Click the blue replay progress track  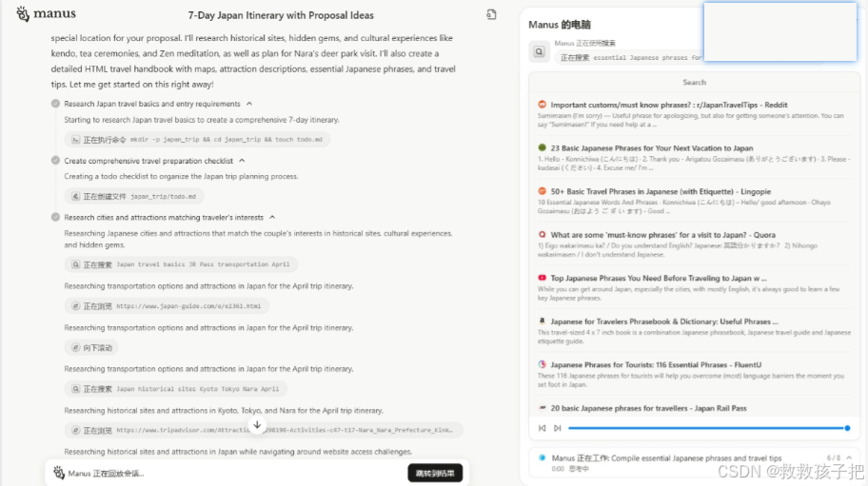[706, 428]
